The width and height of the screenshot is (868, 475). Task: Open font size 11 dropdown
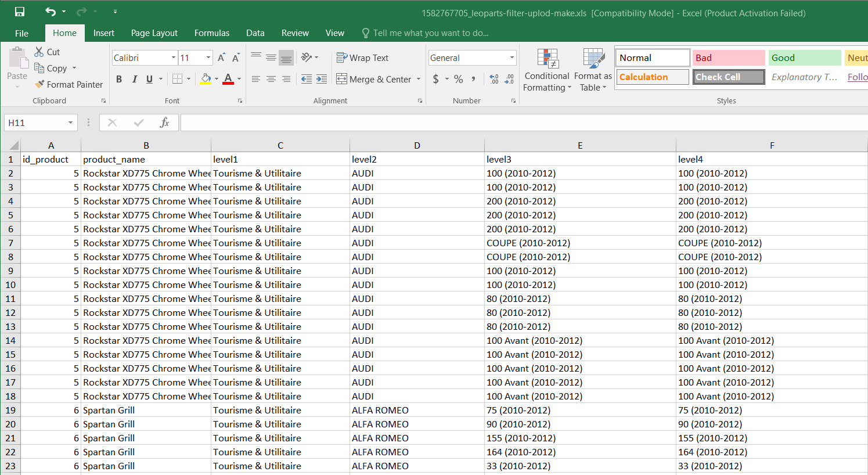[208, 57]
